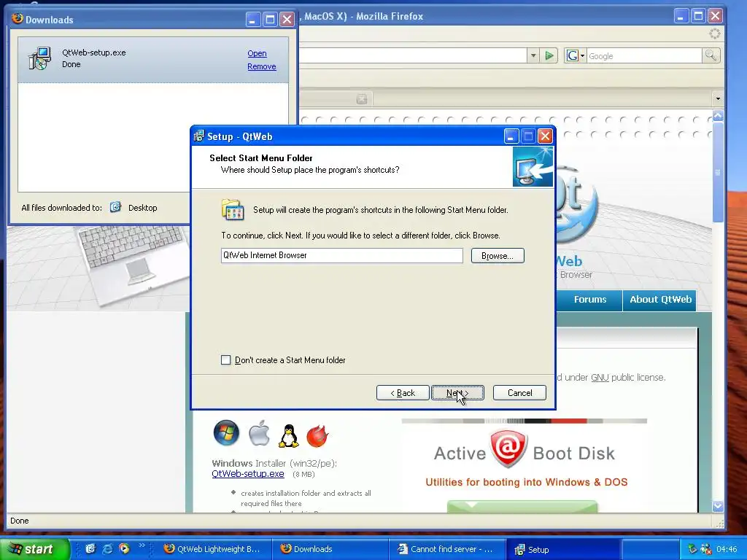
Task: Click the QtWeb-setup.exe download link
Action: pyautogui.click(x=248, y=474)
